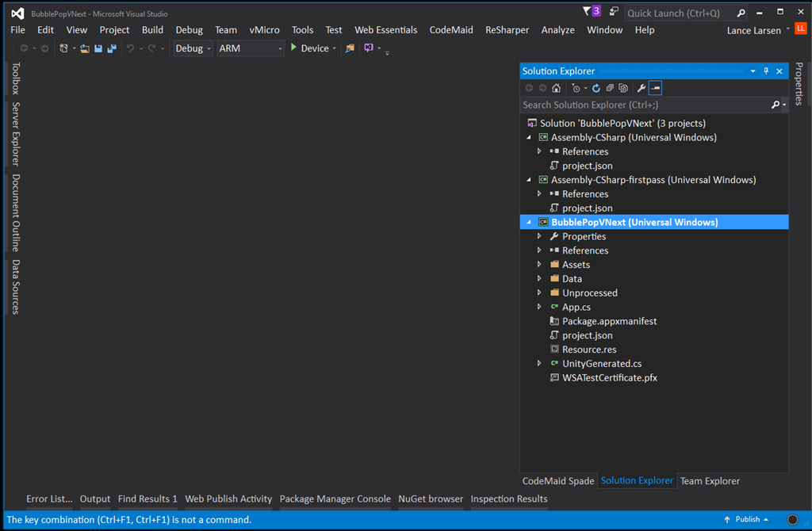Open the Lance Larsen account dropdown

(x=758, y=31)
